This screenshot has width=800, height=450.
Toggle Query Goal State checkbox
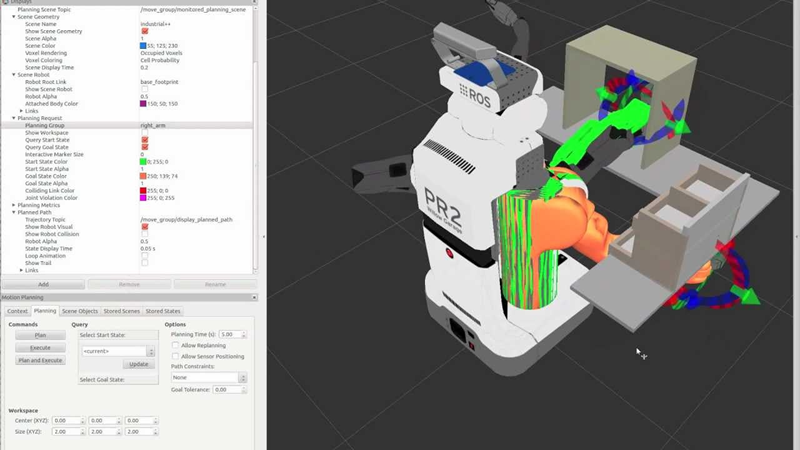tap(145, 147)
